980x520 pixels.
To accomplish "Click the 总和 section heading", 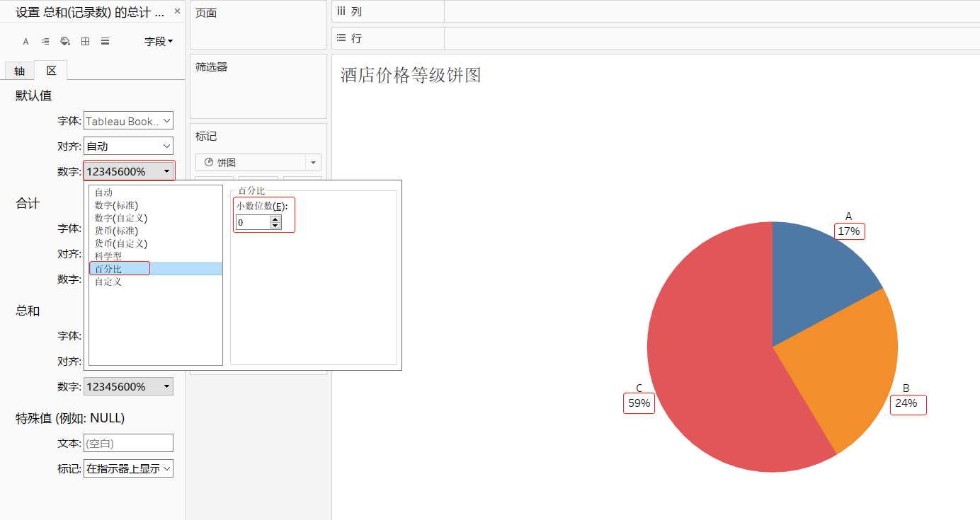I will coord(28,311).
